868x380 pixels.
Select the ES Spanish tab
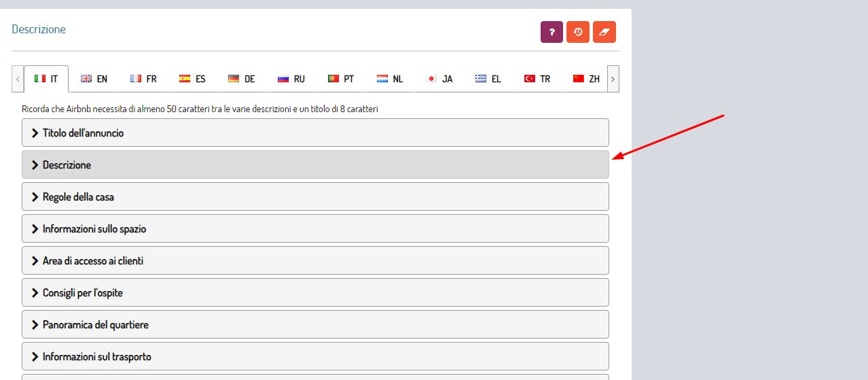pyautogui.click(x=192, y=79)
